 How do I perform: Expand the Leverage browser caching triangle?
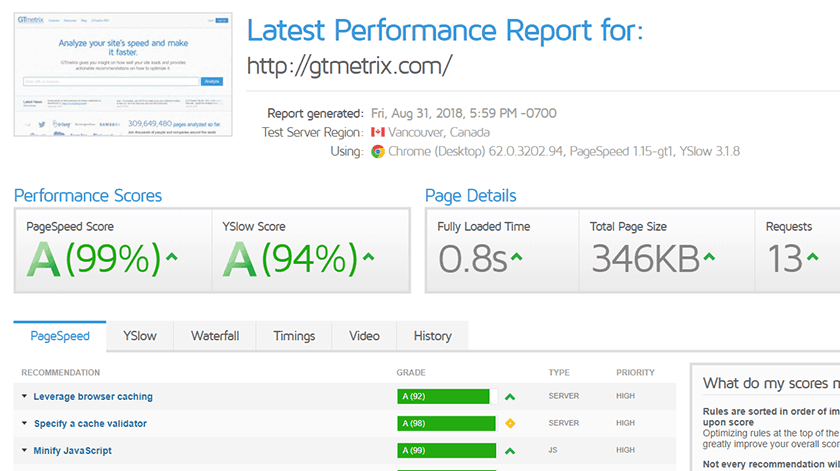24,396
